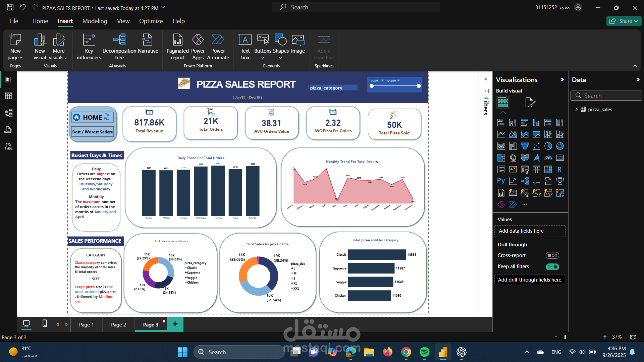This screenshot has height=362, width=644.
Task: Expand the Filters pane
Action: tap(486, 79)
